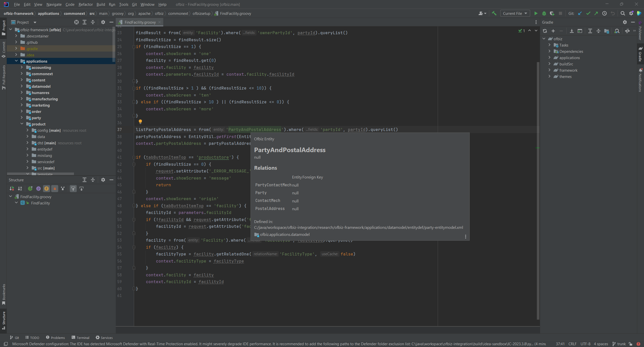Image resolution: width=644 pixels, height=347 pixels.
Task: Open Current File run configuration dropdown
Action: pyautogui.click(x=515, y=14)
